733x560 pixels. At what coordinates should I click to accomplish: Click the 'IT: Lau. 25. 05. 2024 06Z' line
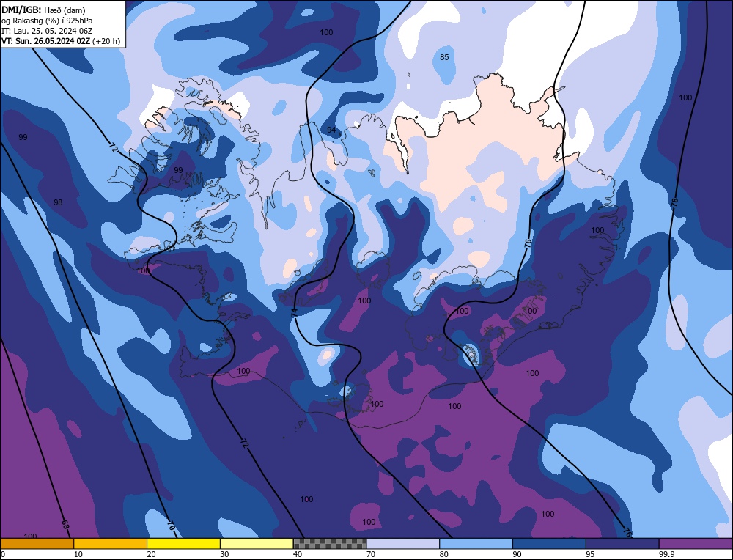(x=47, y=31)
